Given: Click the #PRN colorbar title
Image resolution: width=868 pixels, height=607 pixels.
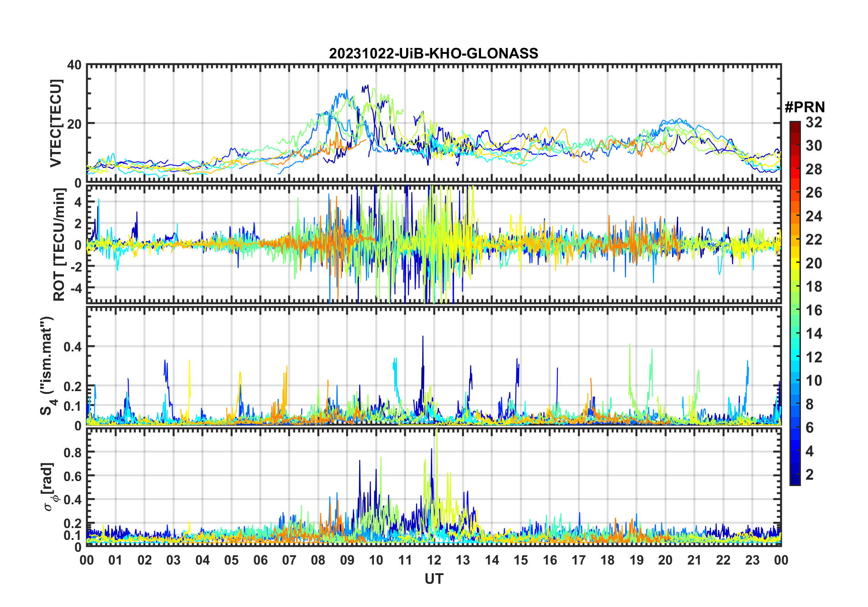Looking at the screenshot, I should point(805,108).
